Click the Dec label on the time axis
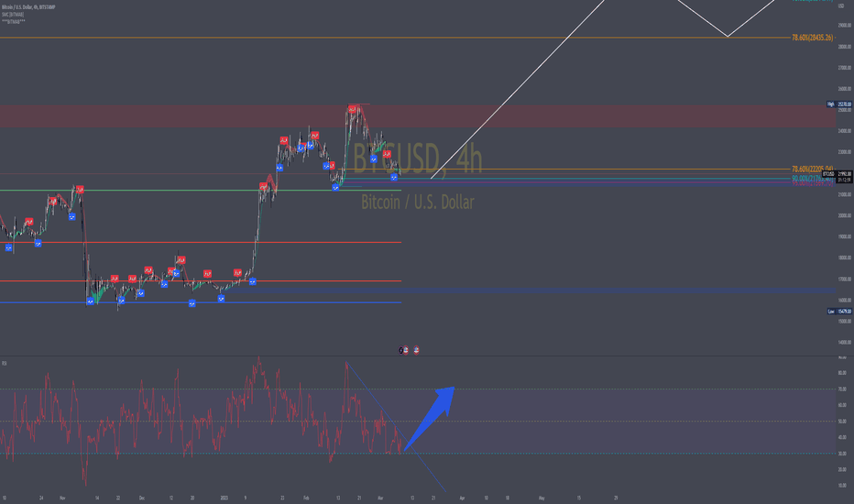 [142, 498]
